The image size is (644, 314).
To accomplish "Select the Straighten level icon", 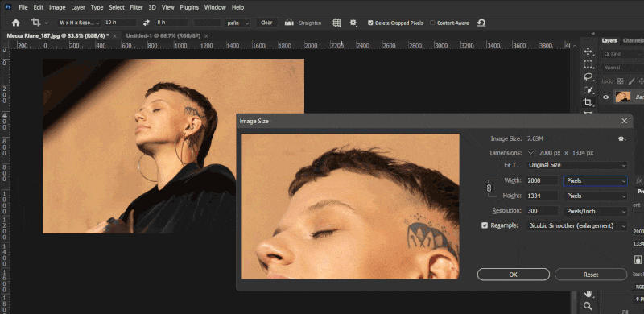I will 289,23.
